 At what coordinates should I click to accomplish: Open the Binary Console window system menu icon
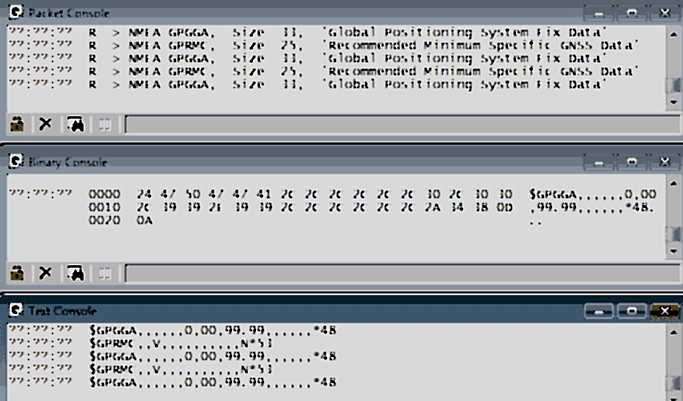point(12,161)
